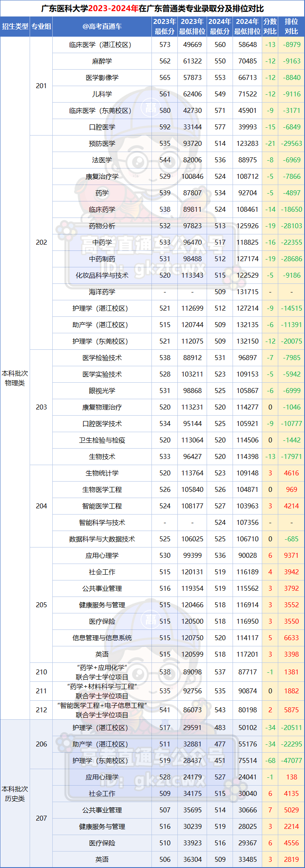Select the 预防医学 major cell
The image size is (305, 868).
(102, 144)
